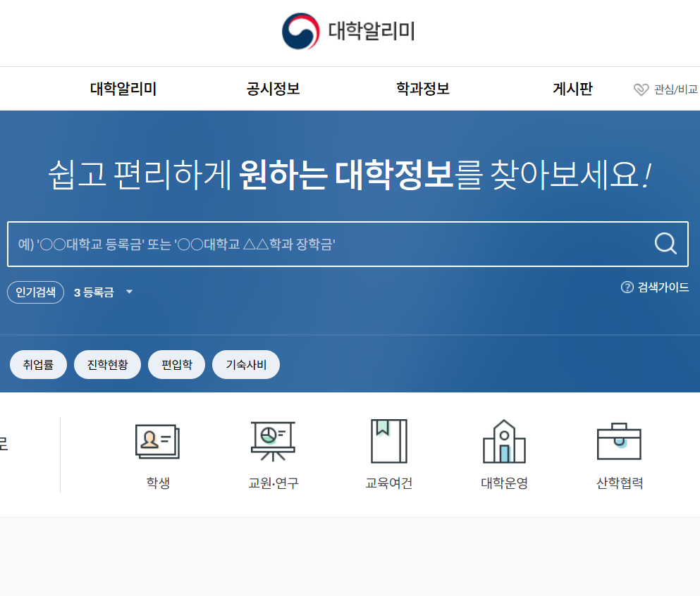Open the 대학알리미 main menu
The height and width of the screenshot is (596, 700).
tap(123, 89)
